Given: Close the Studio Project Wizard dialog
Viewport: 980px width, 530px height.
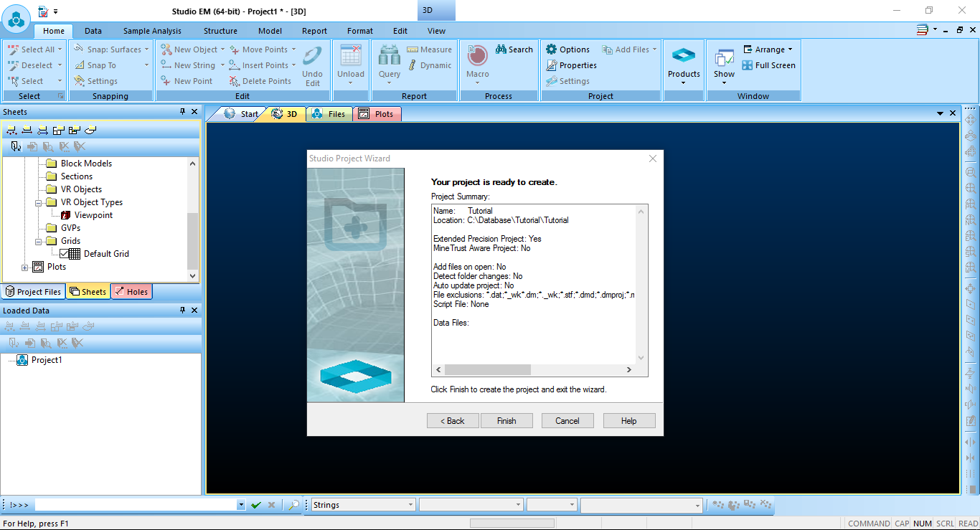Looking at the screenshot, I should [653, 158].
